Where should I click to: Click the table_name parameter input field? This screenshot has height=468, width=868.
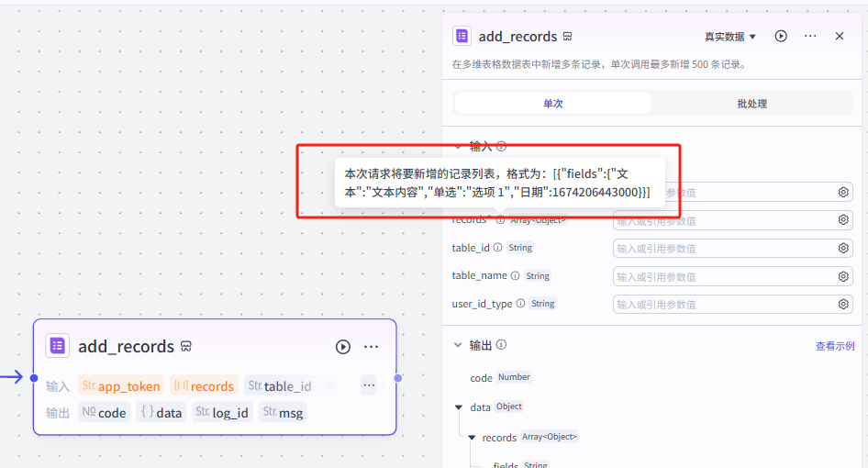[x=732, y=276]
